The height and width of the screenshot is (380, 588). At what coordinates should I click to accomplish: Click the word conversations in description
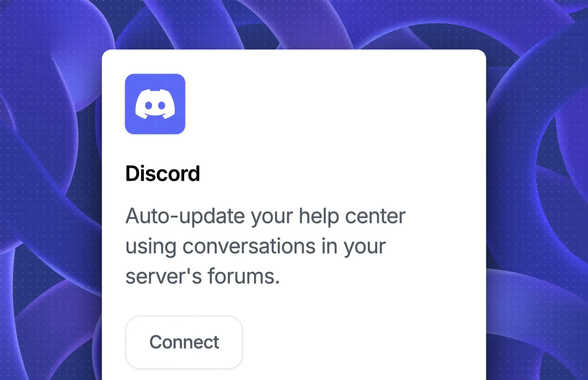(x=249, y=246)
